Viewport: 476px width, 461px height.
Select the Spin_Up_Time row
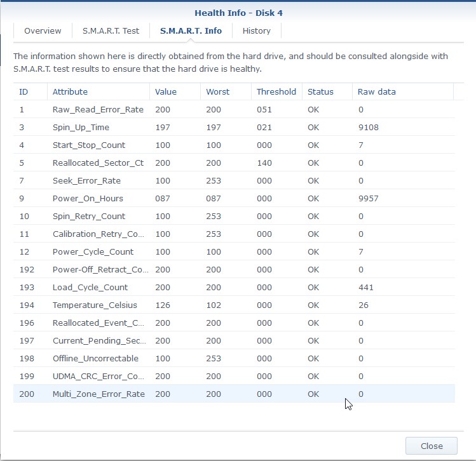[234, 127]
